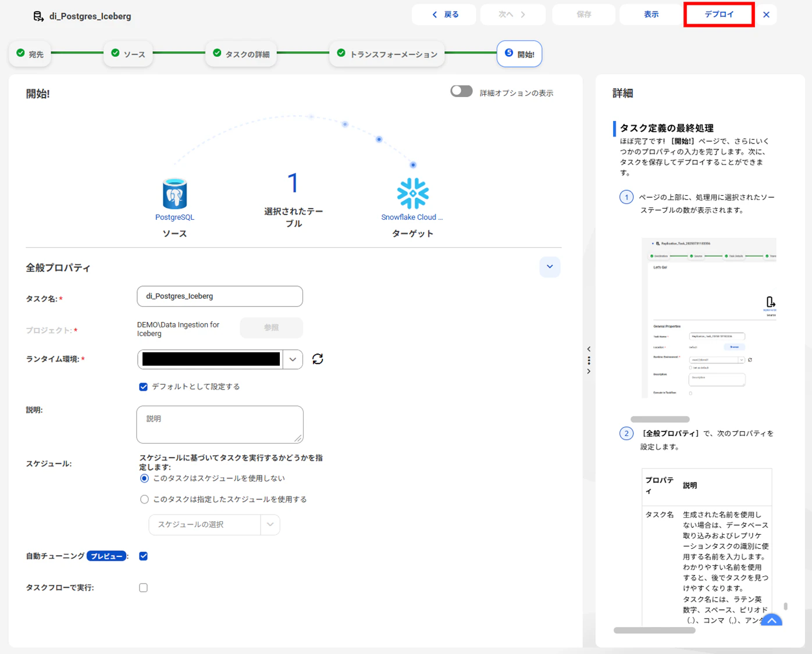Select このタスクは指定したスケジュールを使用する radio
This screenshot has height=654, width=812.
coord(144,499)
